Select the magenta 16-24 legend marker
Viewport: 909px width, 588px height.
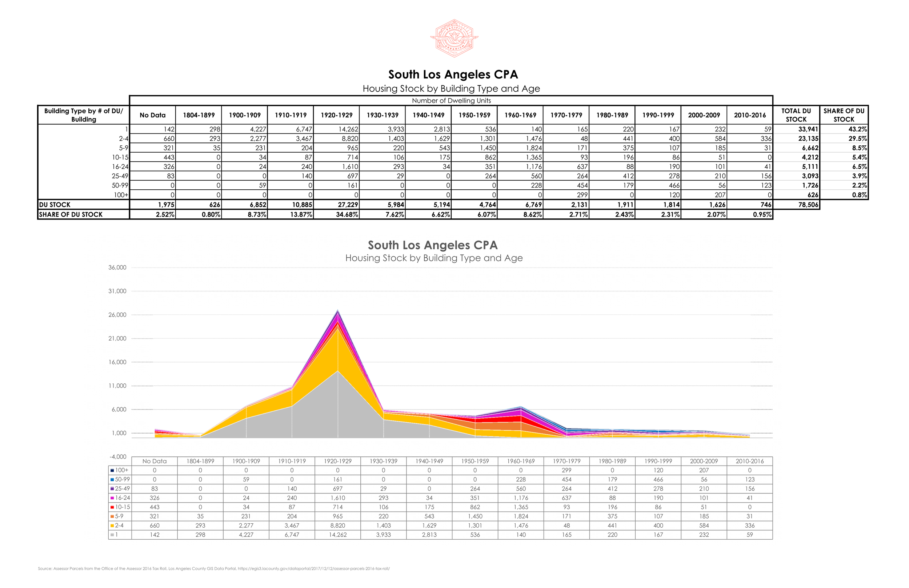(x=112, y=498)
